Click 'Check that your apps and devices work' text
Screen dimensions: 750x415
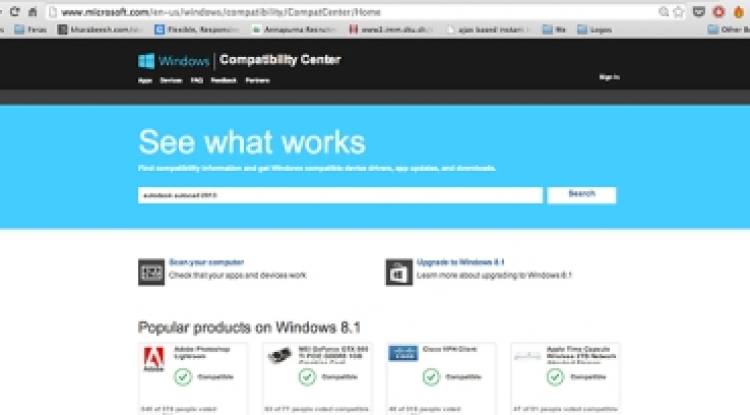pos(238,275)
